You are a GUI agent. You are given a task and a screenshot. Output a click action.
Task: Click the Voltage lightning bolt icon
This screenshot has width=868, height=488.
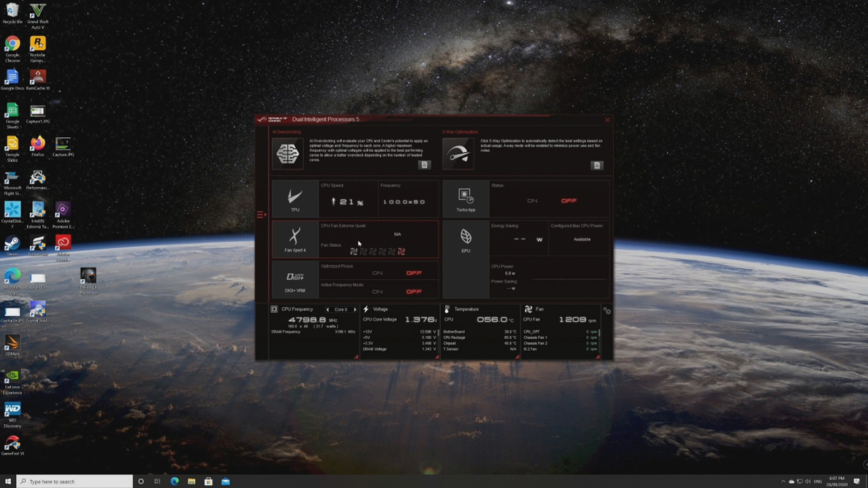(366, 309)
